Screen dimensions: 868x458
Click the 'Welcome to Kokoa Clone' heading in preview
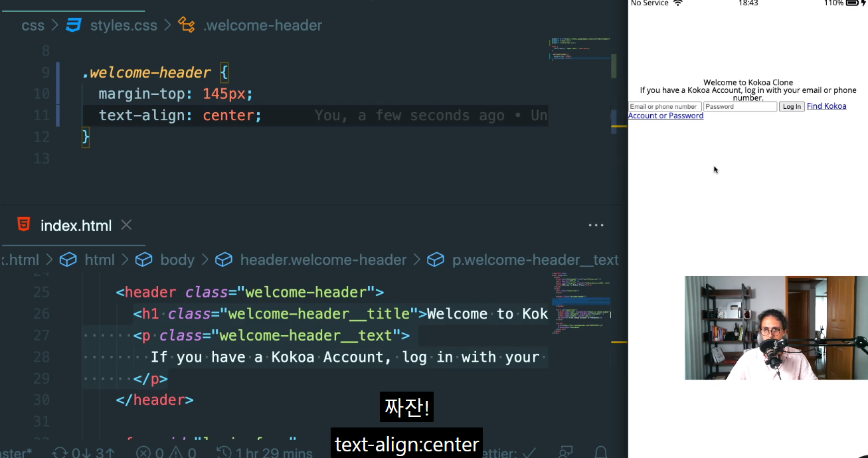click(748, 83)
